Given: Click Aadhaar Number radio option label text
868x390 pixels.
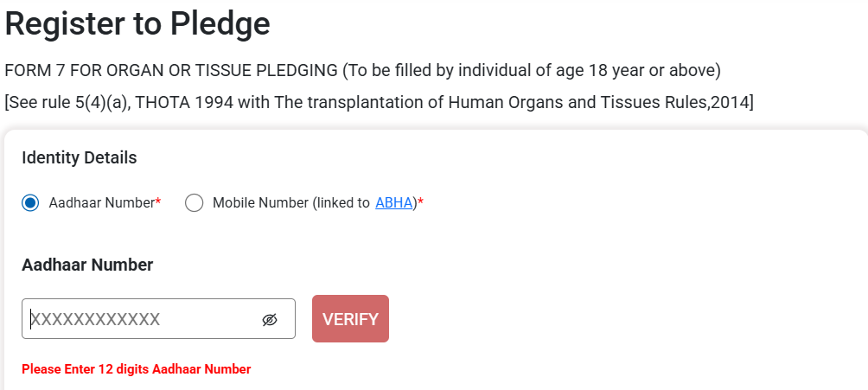Looking at the screenshot, I should pos(102,202).
